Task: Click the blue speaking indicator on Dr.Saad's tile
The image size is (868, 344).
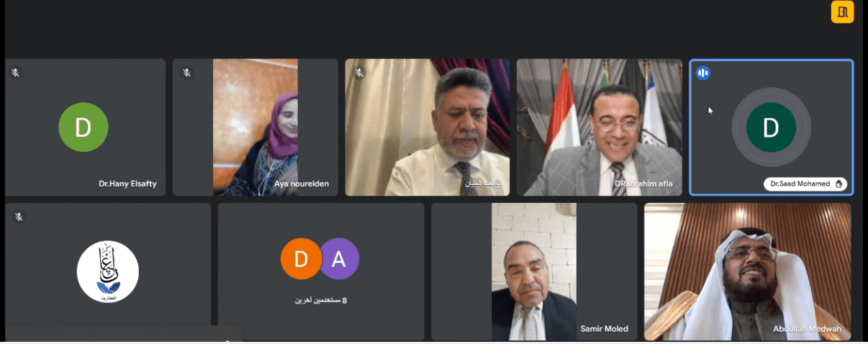Action: 703,73
